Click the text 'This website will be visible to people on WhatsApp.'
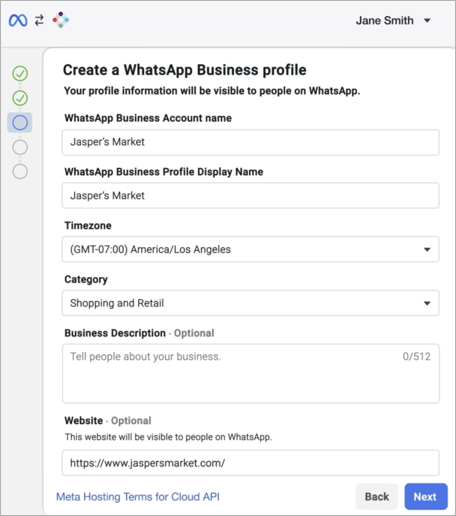The image size is (456, 516). coord(168,437)
